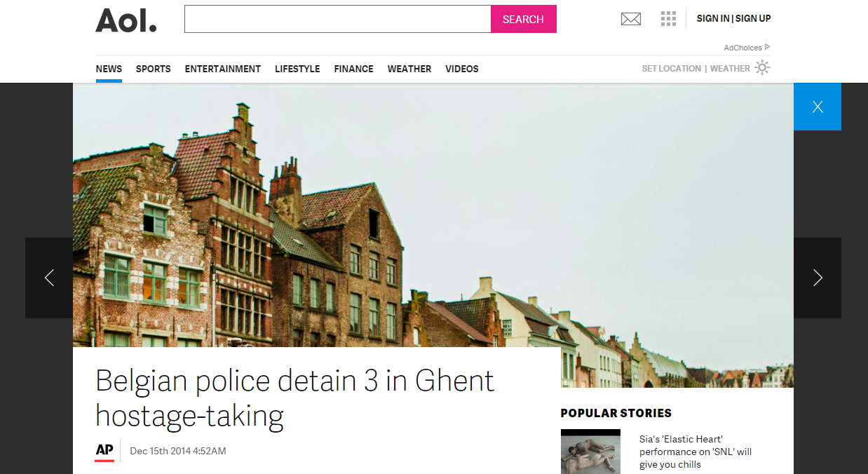
Task: Close the article overlay with X
Action: coord(818,107)
